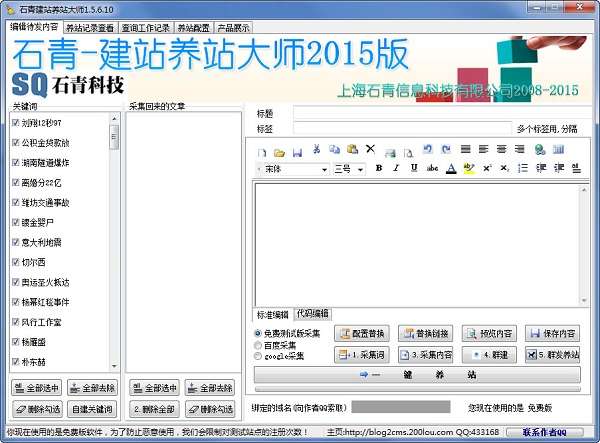Click the Undo arrow icon
This screenshot has width=600, height=443.
pos(427,150)
